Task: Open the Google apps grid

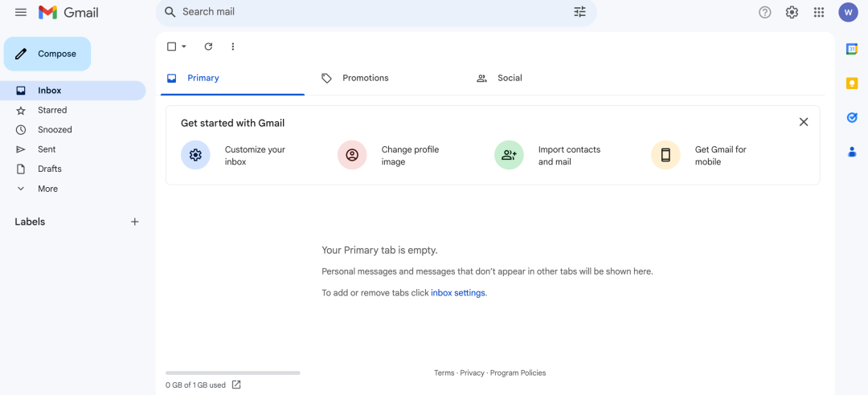Action: tap(819, 12)
